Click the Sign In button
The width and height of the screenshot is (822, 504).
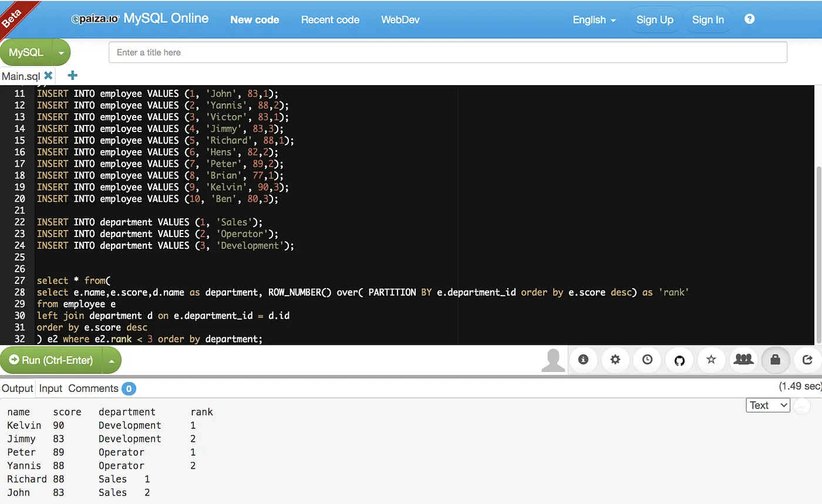coord(708,19)
